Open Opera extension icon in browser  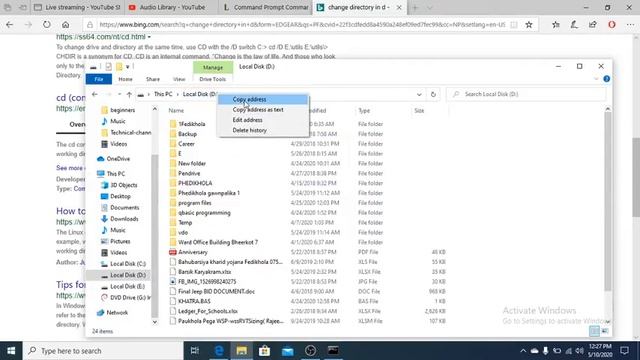611,25
